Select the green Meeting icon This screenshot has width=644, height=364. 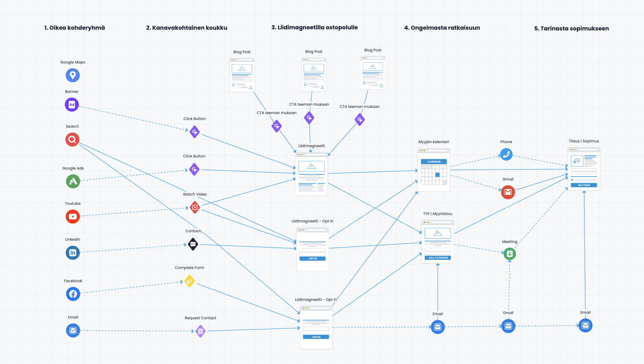point(510,254)
